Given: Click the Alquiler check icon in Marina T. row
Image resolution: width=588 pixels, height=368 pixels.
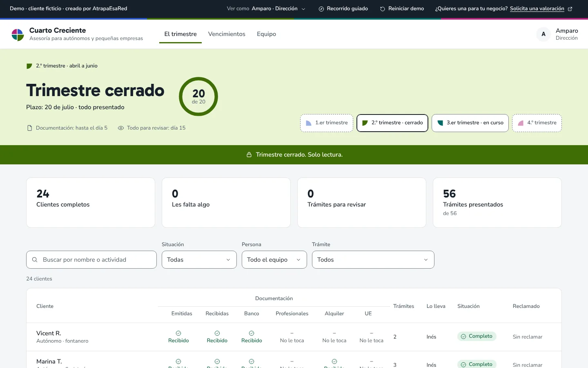Looking at the screenshot, I should pyautogui.click(x=334, y=361).
